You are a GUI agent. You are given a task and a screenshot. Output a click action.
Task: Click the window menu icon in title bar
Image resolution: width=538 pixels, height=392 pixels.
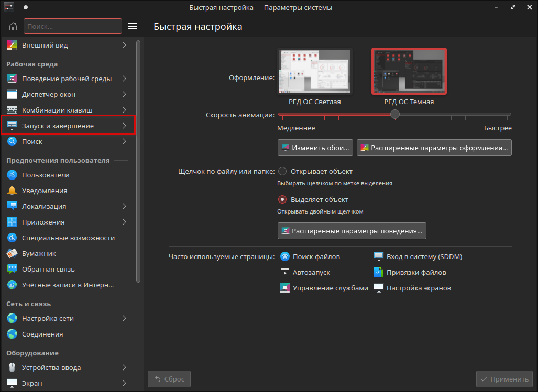coord(9,7)
